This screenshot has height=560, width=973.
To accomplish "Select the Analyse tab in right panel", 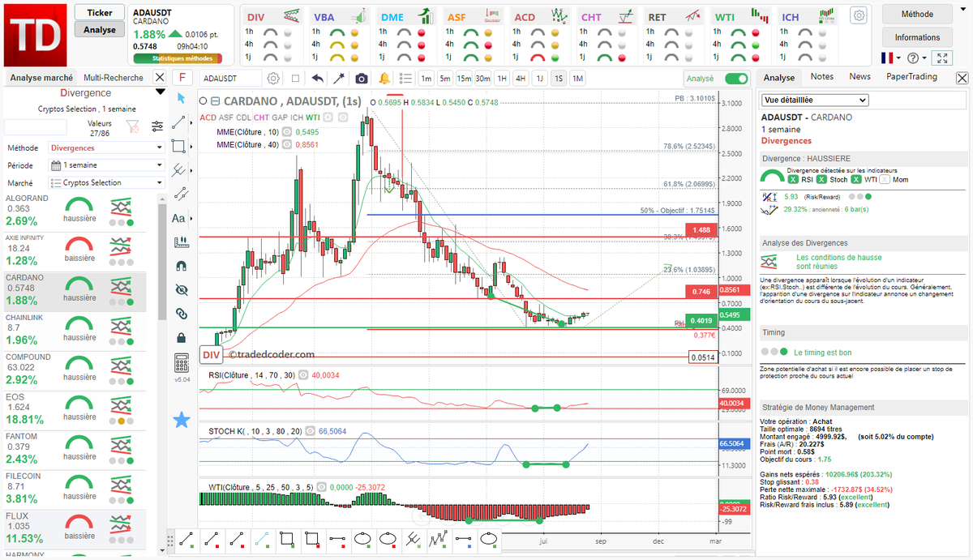I will tap(779, 78).
